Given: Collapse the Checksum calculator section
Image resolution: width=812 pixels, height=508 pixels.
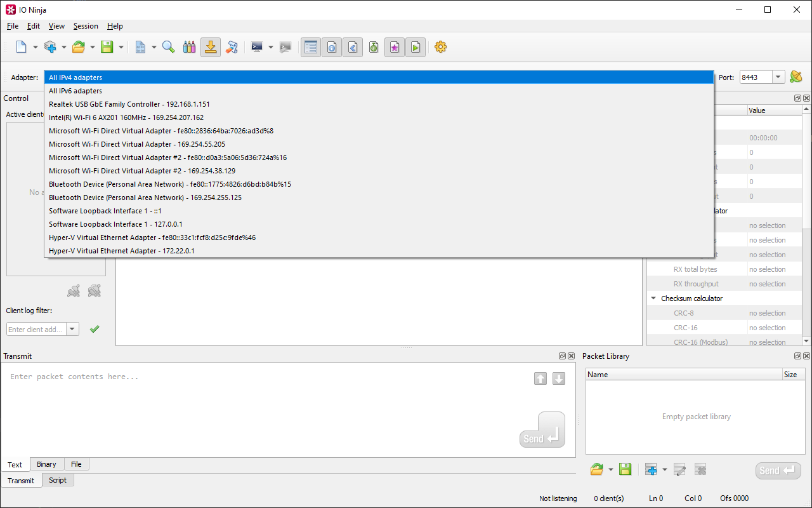Looking at the screenshot, I should 653,298.
